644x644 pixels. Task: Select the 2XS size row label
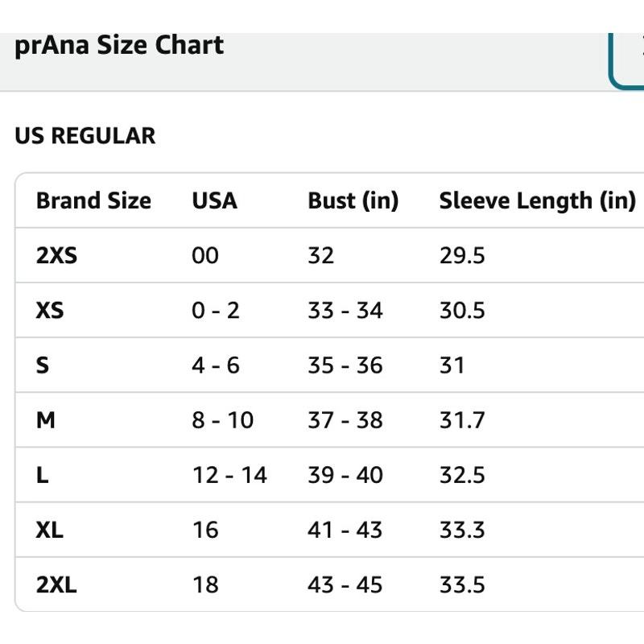(56, 255)
